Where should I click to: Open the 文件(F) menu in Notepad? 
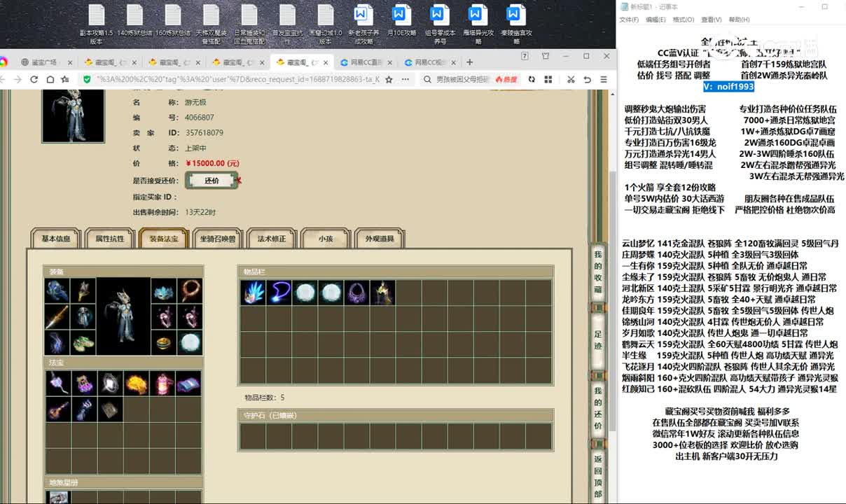(629, 20)
